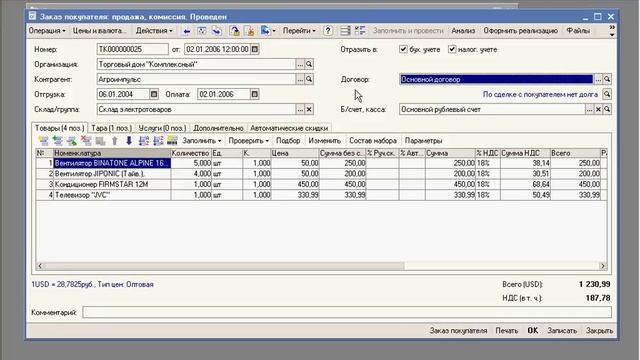Screen dimensions: 640x360
Task: Switch to Услуги (0 поз.) tab
Action: (x=162, y=128)
